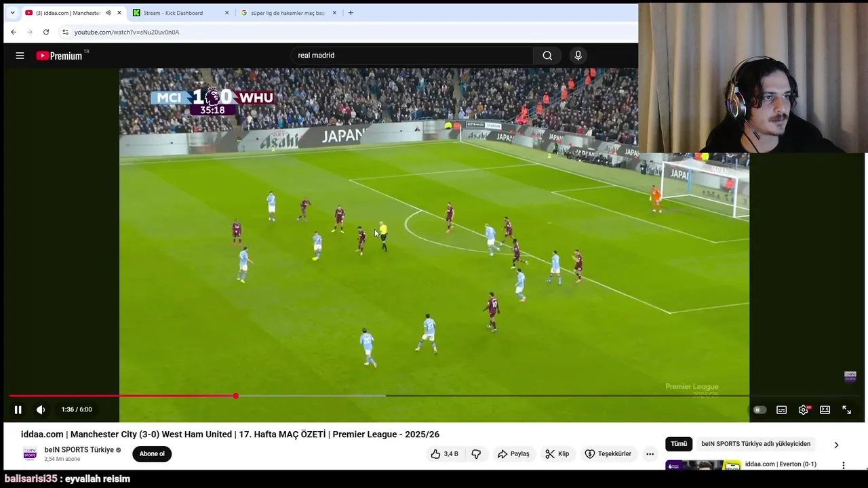Mute the video using the speaker icon

pos(41,409)
